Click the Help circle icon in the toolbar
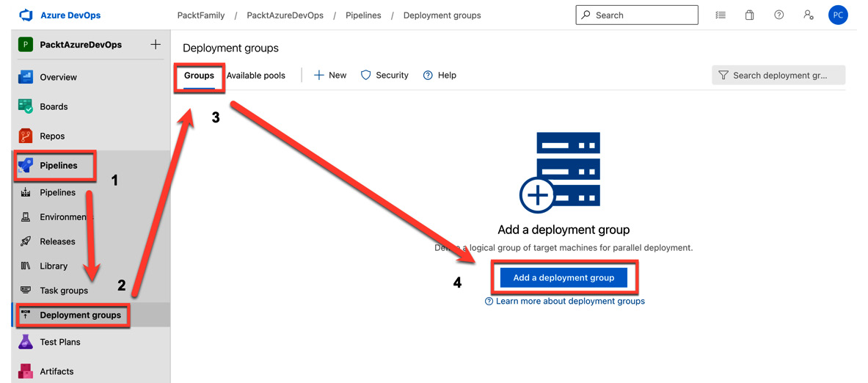The image size is (868, 383). coord(427,76)
